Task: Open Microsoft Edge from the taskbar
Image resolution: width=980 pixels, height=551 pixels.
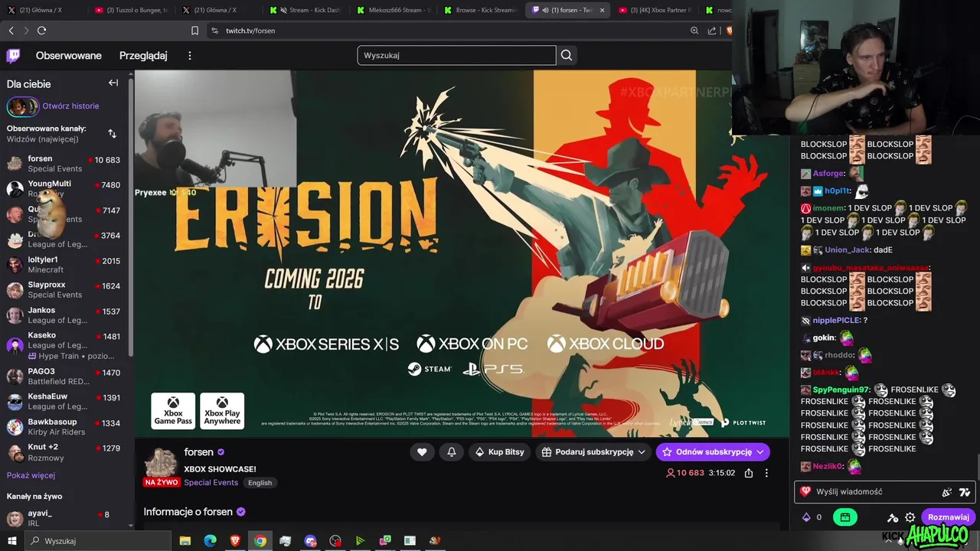Action: pos(210,541)
